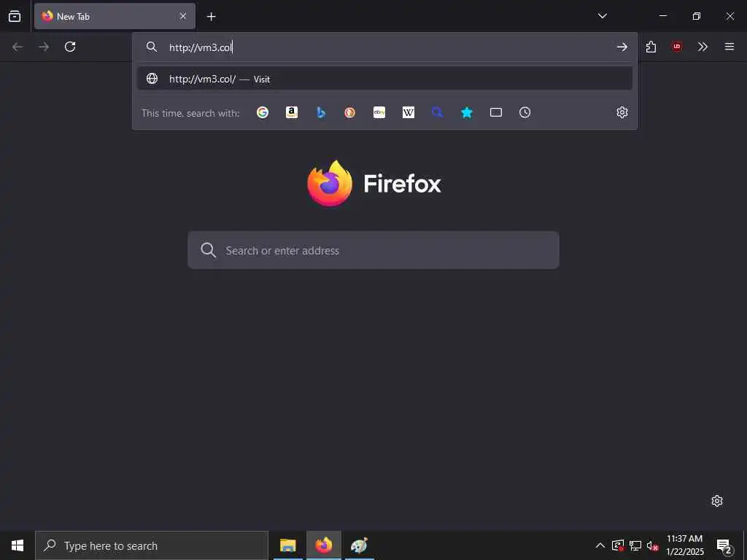Open Paint app from taskbar
This screenshot has width=747, height=560.
(x=359, y=545)
